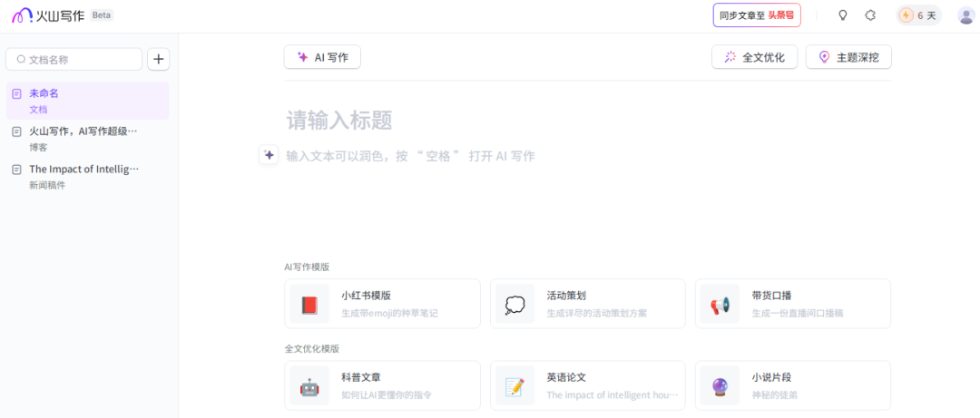Select the 未命名 document in sidebar
The width and height of the screenshot is (980, 418).
click(87, 101)
